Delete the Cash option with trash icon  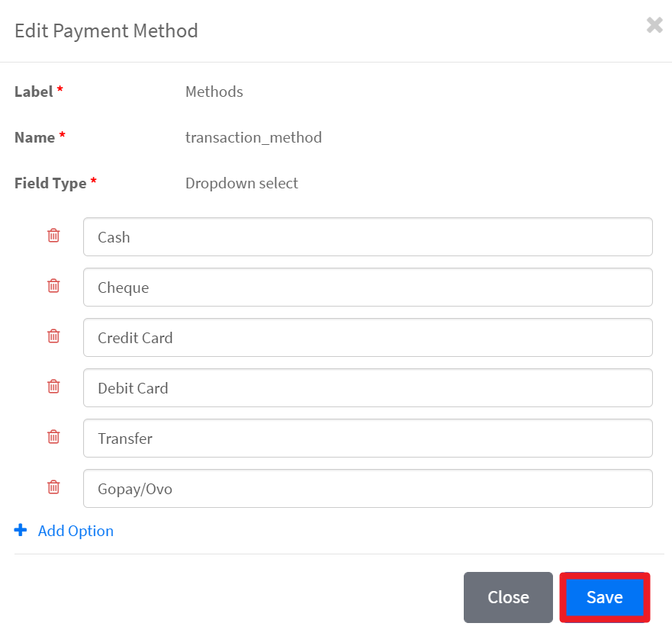(53, 236)
